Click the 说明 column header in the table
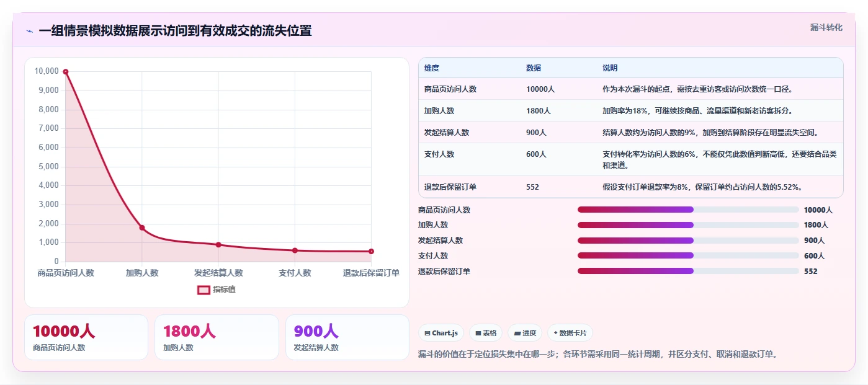Screen dimensions: 868x385 [610, 68]
